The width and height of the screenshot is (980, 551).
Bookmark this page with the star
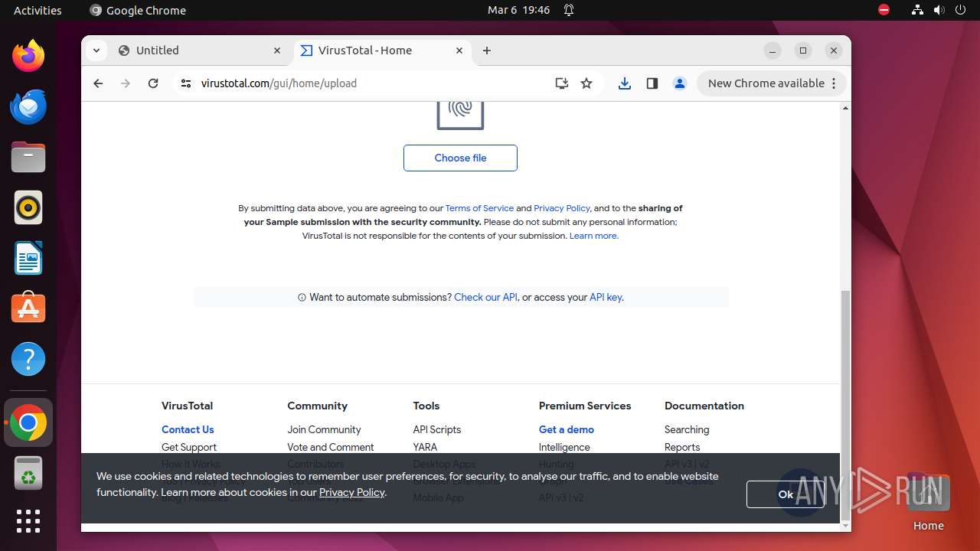586,83
